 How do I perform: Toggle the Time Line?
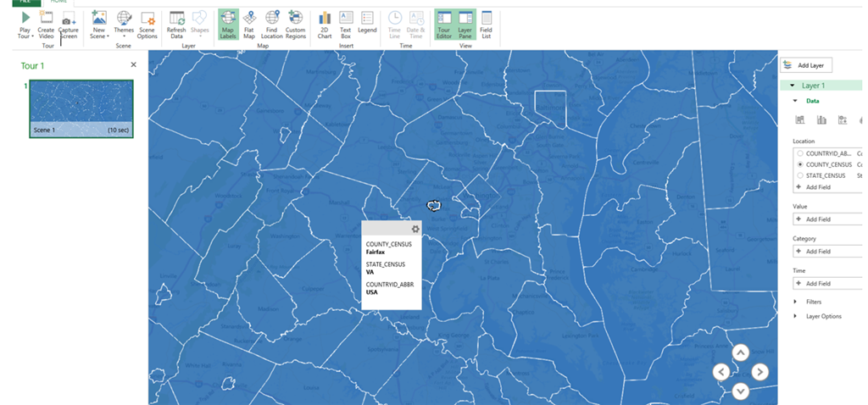pos(395,25)
